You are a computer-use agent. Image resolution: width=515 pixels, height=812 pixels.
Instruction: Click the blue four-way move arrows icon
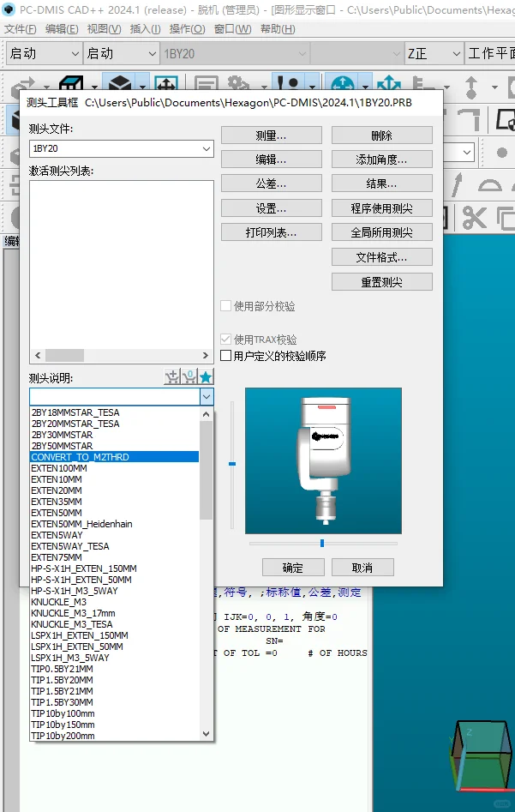point(389,84)
